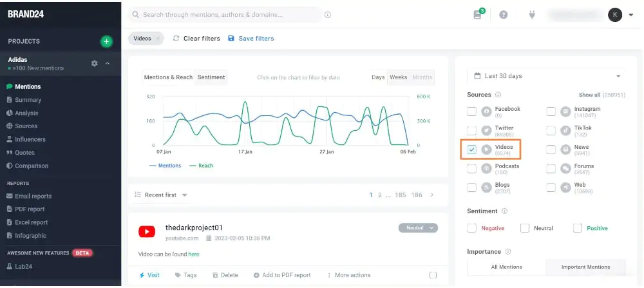Click the Clear filters button
644x288 pixels.
point(196,39)
